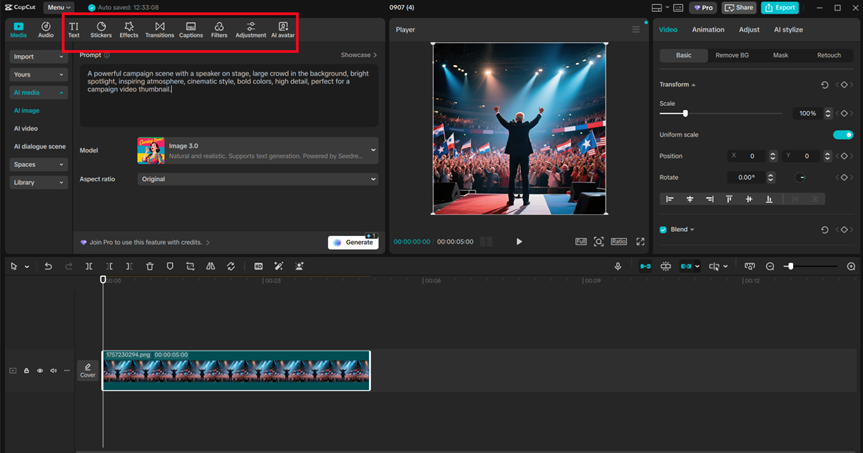Screen dimensions: 863x453
Task: Open the Filters panel
Action: click(x=219, y=30)
